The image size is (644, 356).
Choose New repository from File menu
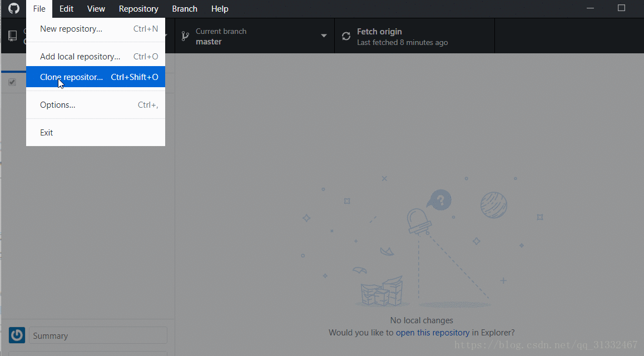click(96, 29)
